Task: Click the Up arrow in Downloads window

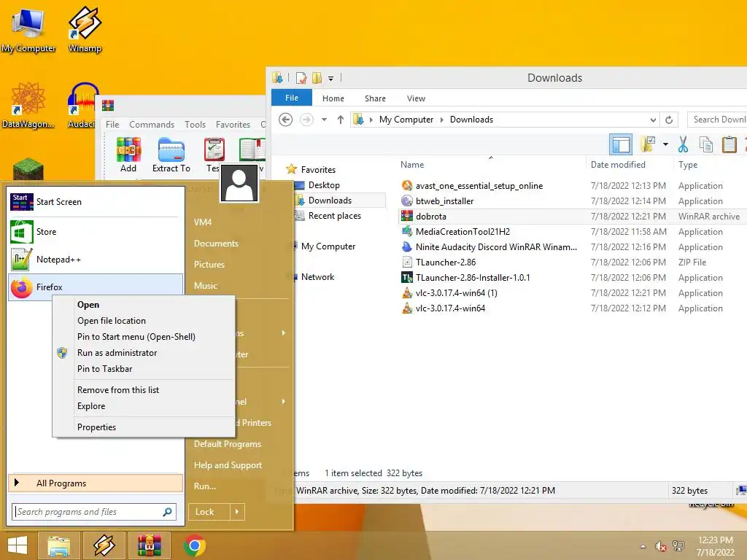Action: [x=340, y=120]
